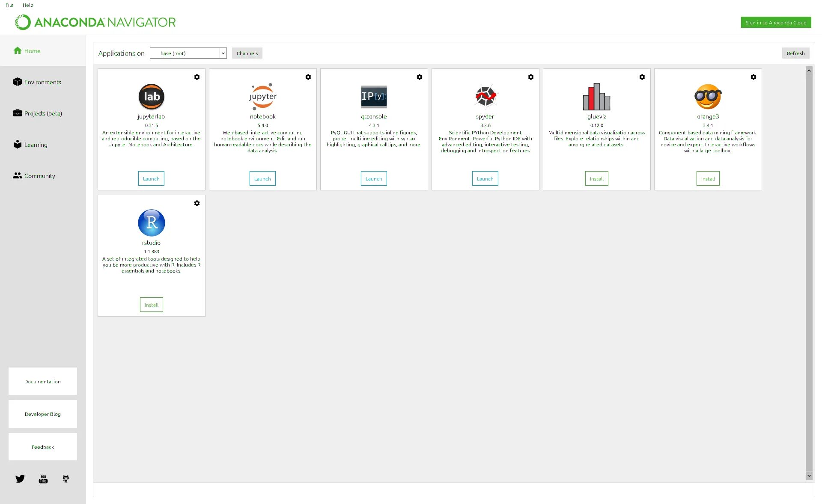Expand the Channels configuration
822x504 pixels.
247,53
